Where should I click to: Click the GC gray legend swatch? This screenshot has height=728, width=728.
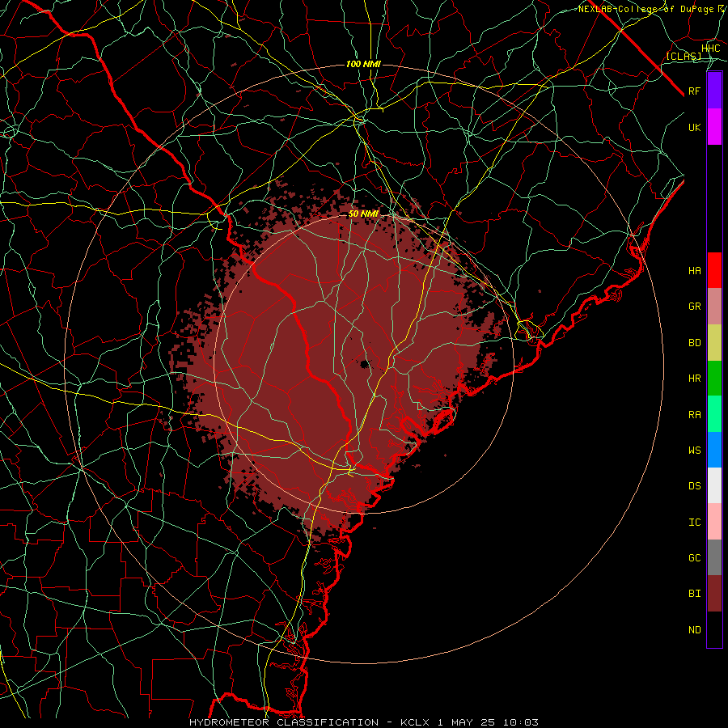(x=714, y=557)
